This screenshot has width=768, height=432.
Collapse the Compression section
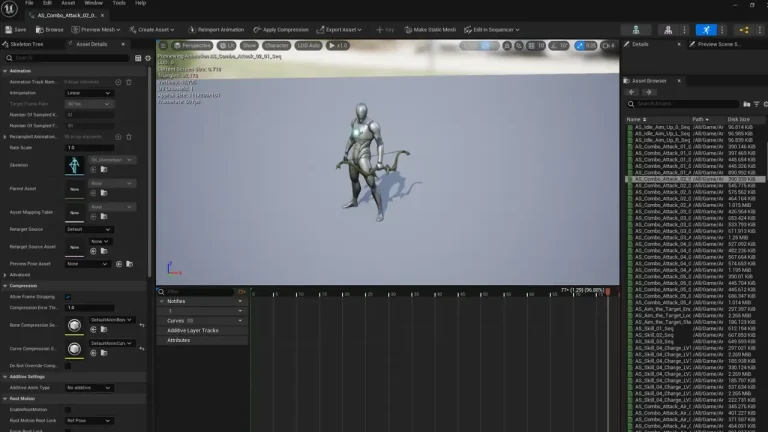(5, 286)
